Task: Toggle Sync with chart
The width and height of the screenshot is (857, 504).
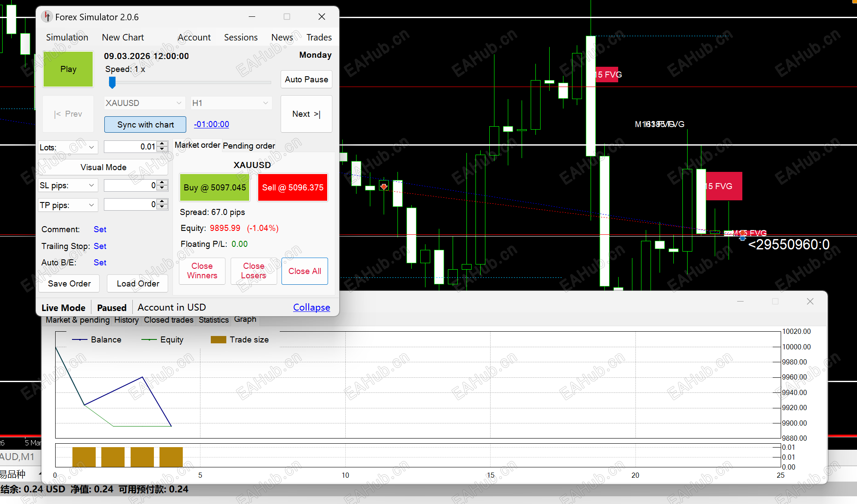Action: [x=145, y=124]
